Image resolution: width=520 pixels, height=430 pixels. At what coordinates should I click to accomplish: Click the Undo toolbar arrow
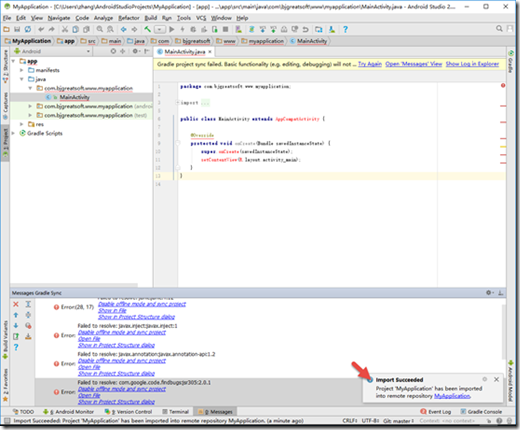click(41, 29)
